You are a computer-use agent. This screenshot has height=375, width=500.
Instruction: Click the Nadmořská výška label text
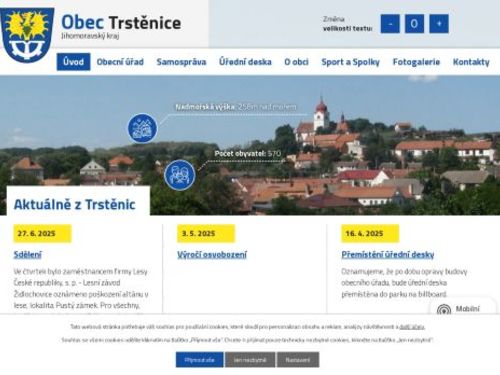coord(205,107)
